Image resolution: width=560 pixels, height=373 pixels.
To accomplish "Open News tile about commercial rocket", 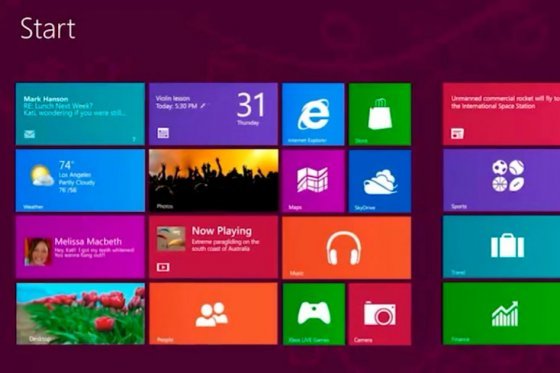I will click(x=501, y=114).
